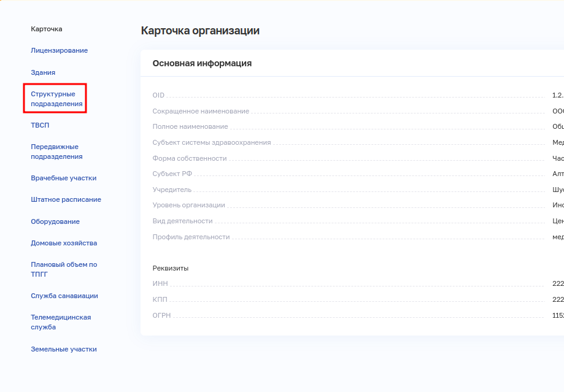The width and height of the screenshot is (564, 392).
Task: Go to Лицензирование in the sidebar
Action: click(x=60, y=51)
